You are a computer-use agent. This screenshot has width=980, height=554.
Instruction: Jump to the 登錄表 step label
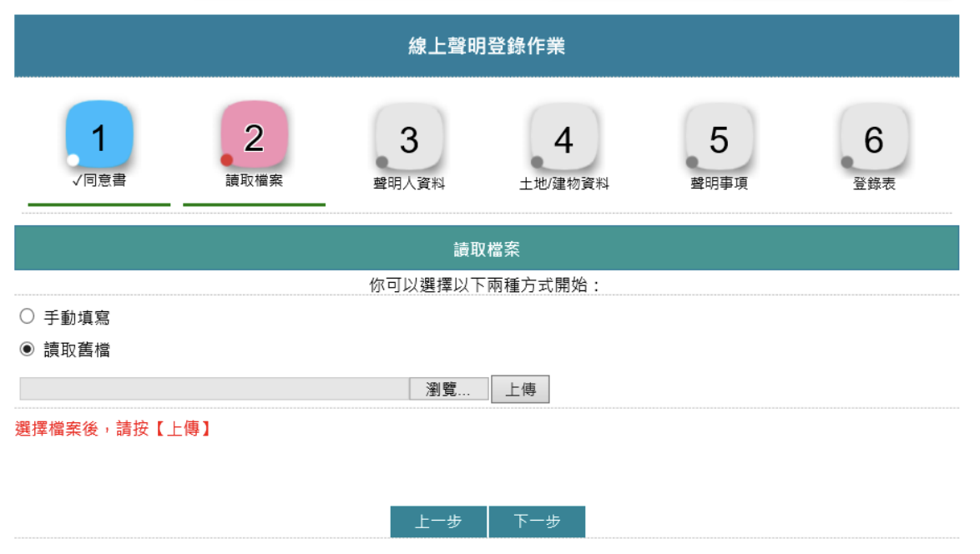point(874,184)
